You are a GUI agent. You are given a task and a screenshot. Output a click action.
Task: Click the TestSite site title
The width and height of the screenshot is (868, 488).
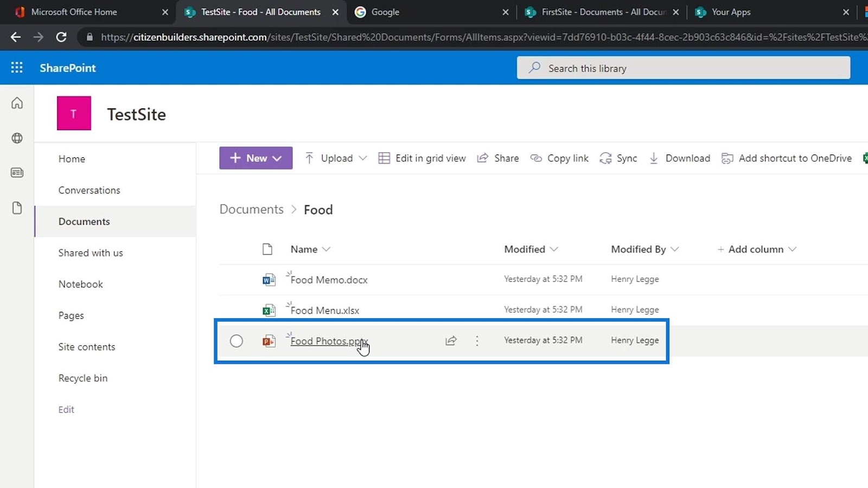coord(136,114)
